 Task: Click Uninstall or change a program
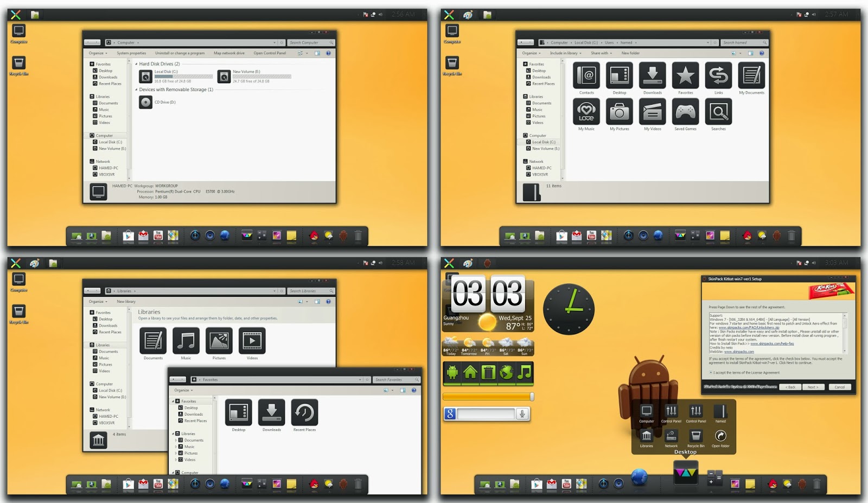click(180, 53)
